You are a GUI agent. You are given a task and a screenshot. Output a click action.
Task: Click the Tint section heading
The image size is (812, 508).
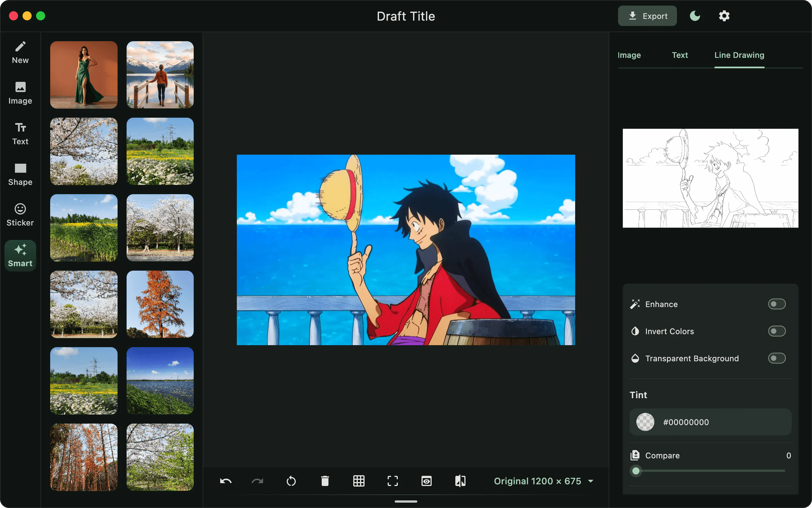tap(638, 395)
